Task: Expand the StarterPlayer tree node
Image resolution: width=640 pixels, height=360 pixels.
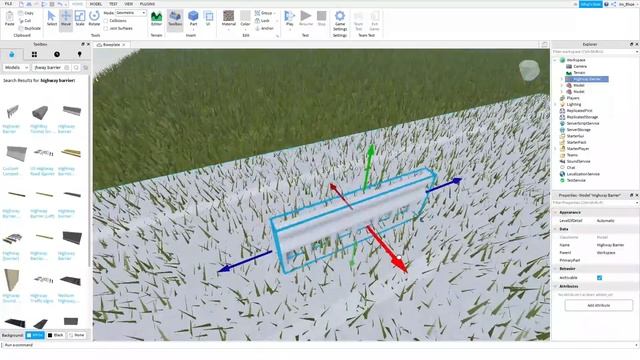Action: point(555,149)
